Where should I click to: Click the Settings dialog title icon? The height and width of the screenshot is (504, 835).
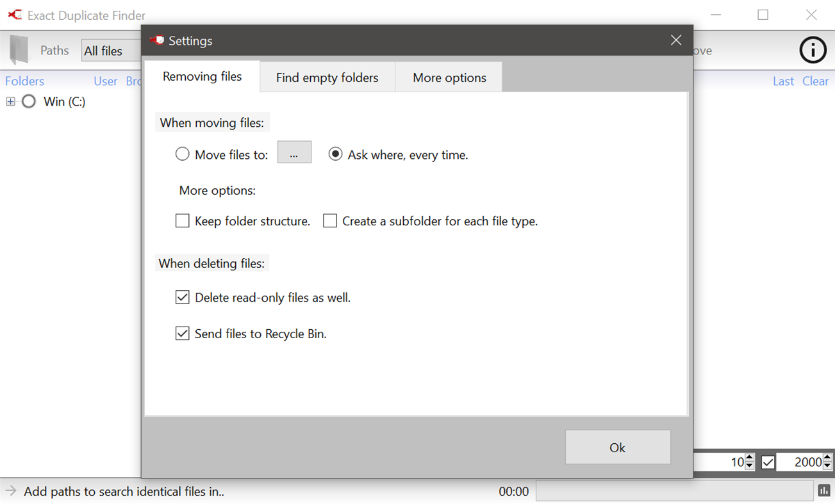(156, 40)
